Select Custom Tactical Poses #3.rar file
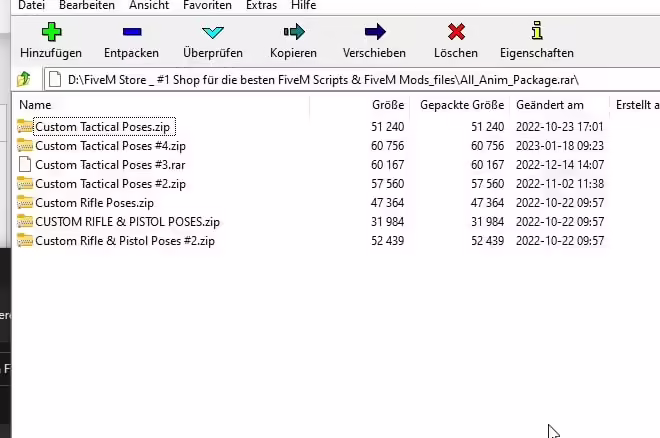This screenshot has height=438, width=660. tap(110, 165)
